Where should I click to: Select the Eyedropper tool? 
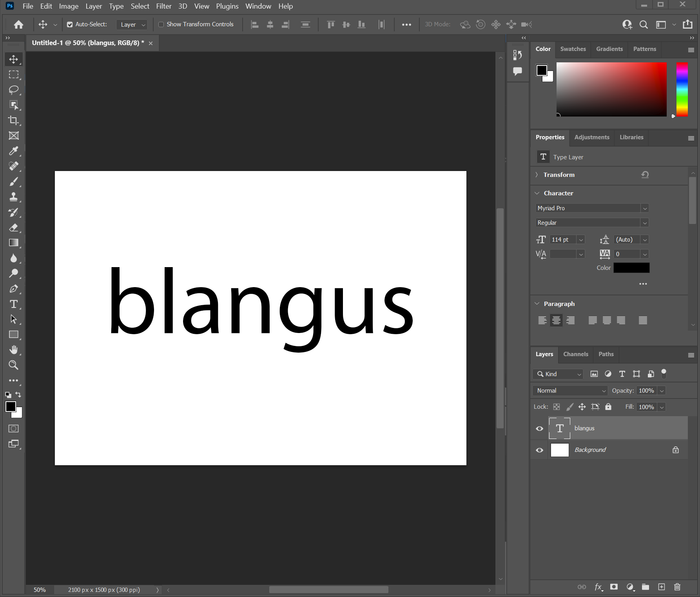tap(14, 151)
